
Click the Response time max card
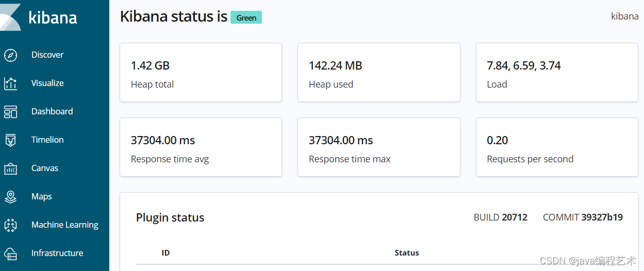tap(378, 147)
